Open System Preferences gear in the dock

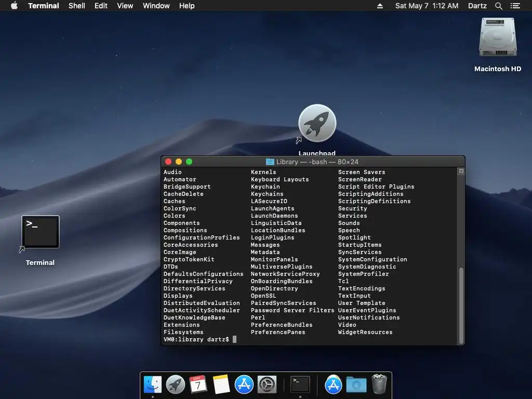pos(267,384)
